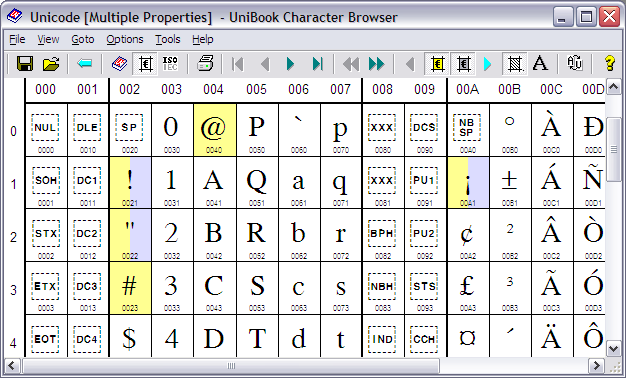626x378 pixels.
Task: Toggle the gray shaded euro grid icon
Action: 463,63
